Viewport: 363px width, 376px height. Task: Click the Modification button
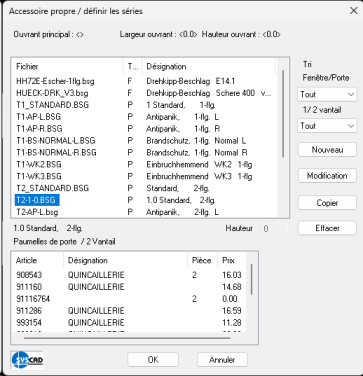click(327, 176)
